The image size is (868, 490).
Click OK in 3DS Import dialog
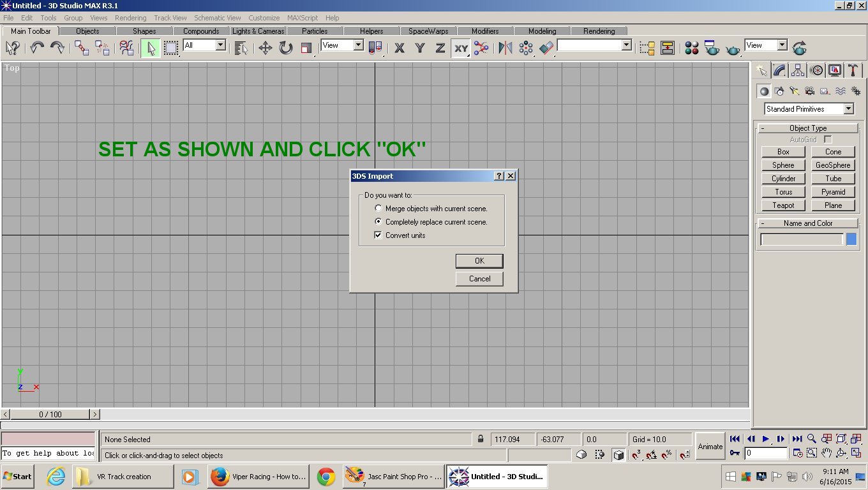click(x=479, y=261)
